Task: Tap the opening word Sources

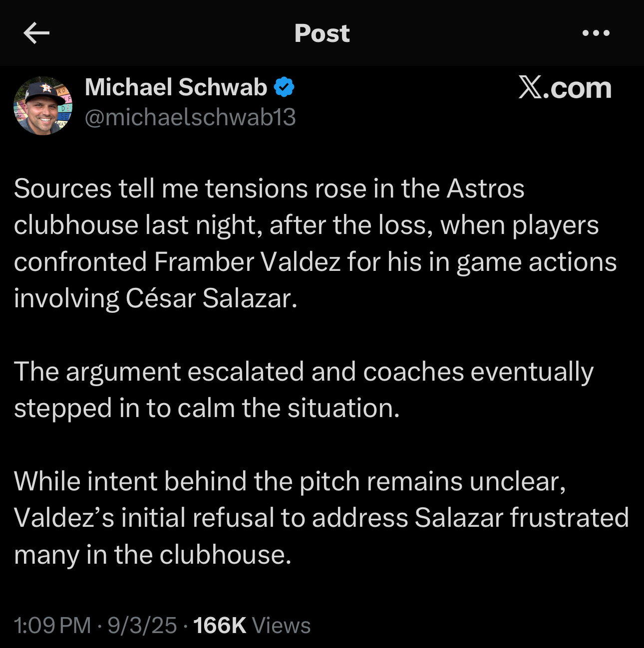Action: pos(63,189)
